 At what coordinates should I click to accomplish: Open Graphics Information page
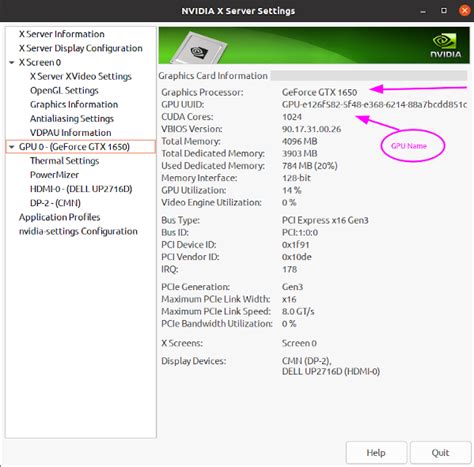(74, 105)
